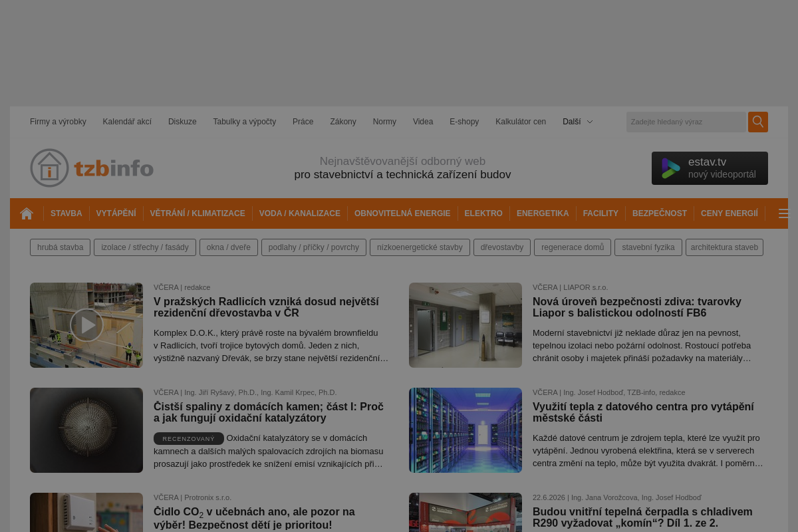
Task: Open Čidlo CO2 v učebnách article
Action: point(254,518)
